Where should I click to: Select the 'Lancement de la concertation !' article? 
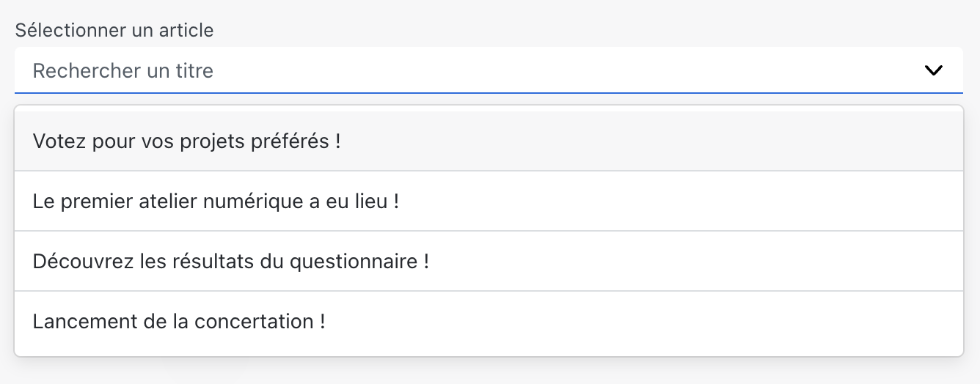pyautogui.click(x=179, y=321)
